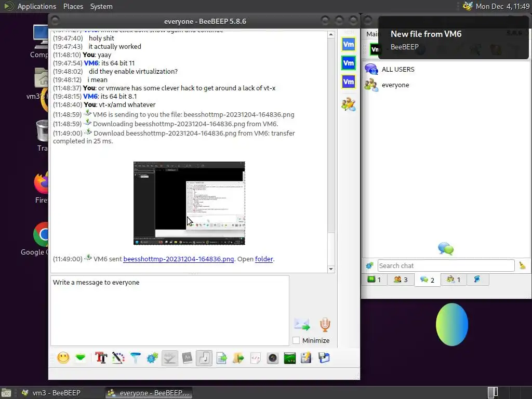This screenshot has width=532, height=399.
Task: Click the send folder icon
Action: coord(238,358)
